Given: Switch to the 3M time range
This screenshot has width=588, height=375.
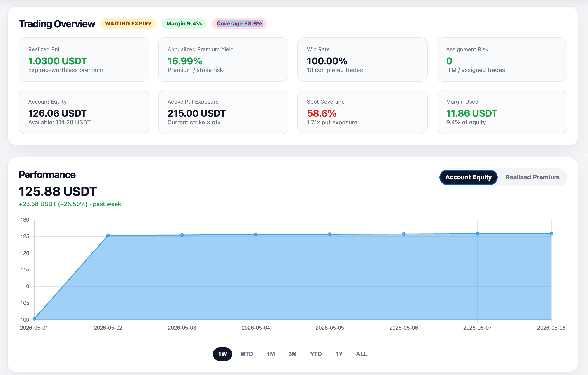Looking at the screenshot, I should (292, 354).
